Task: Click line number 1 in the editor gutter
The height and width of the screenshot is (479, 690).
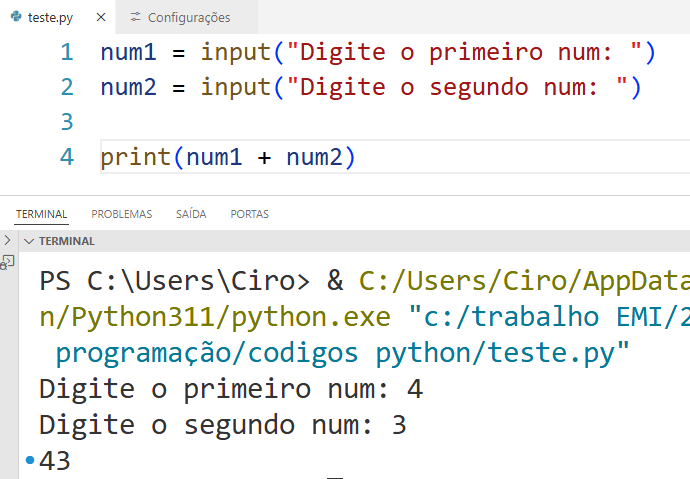Action: [x=66, y=52]
